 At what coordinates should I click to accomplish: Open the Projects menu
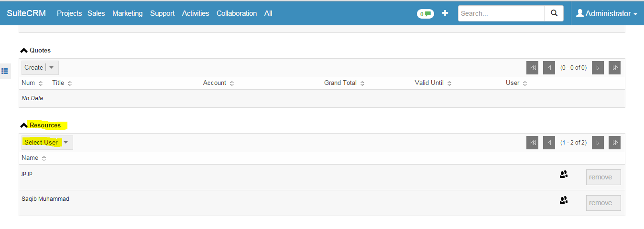point(69,13)
